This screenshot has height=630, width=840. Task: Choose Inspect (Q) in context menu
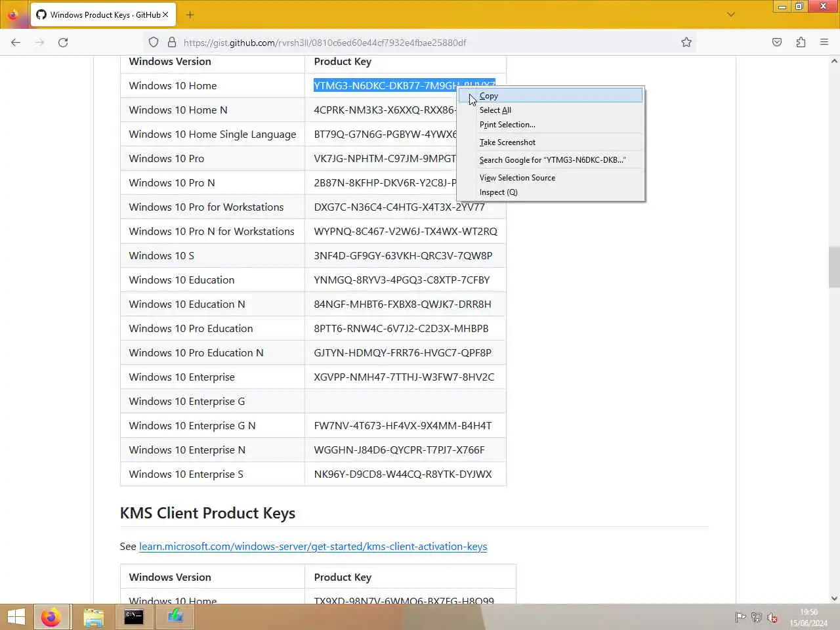551,192
